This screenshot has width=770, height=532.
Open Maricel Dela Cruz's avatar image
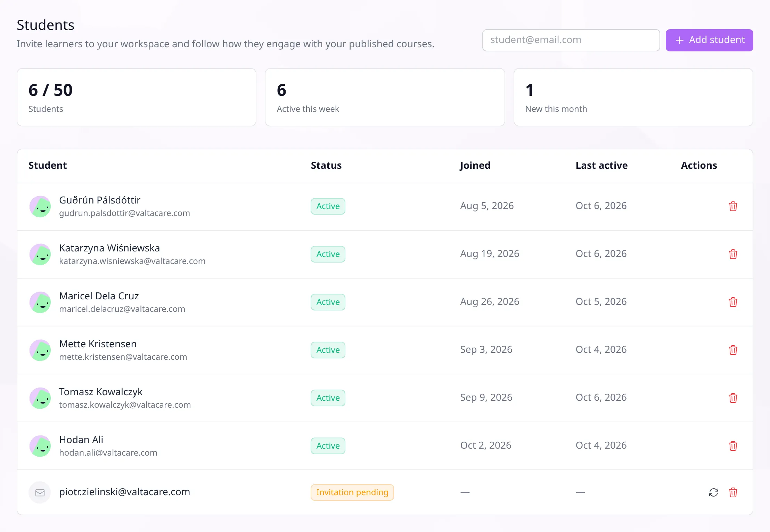click(x=40, y=302)
